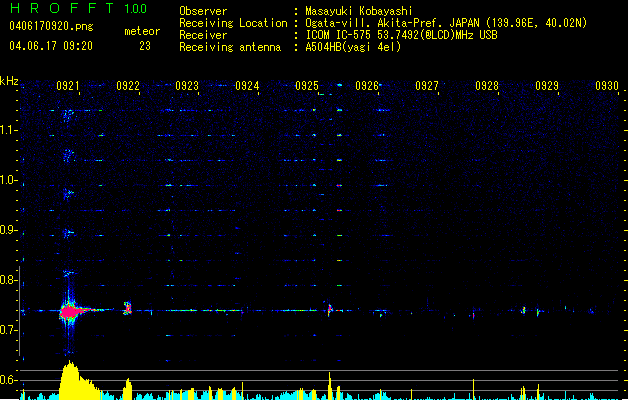Click the meteor echo burst just after 0925
Viewport: 629px width, 400px height.
330,309
